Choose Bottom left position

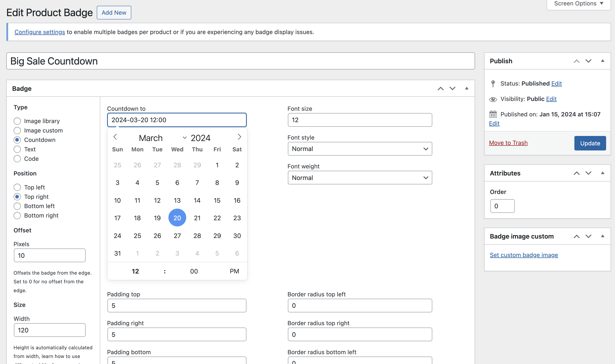coord(17,206)
